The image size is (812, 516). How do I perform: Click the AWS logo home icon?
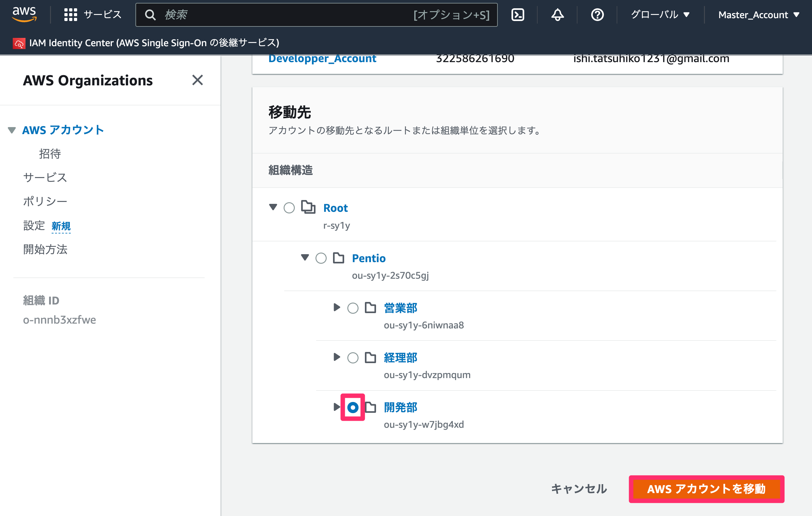[x=24, y=14]
